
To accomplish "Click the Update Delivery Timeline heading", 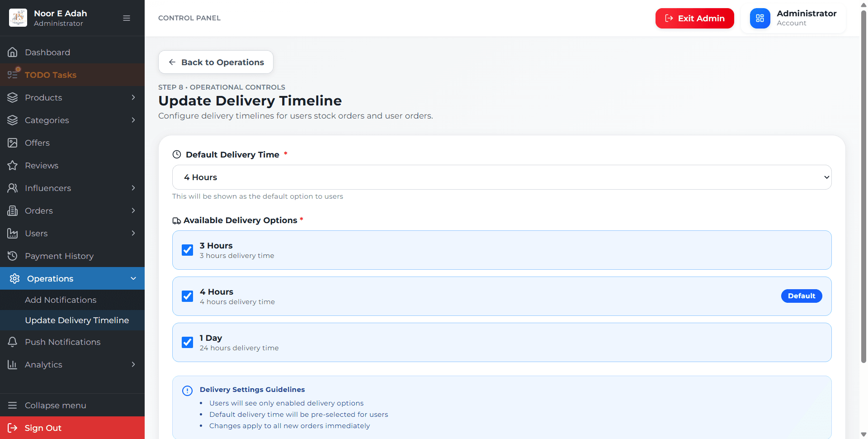I will (x=250, y=100).
